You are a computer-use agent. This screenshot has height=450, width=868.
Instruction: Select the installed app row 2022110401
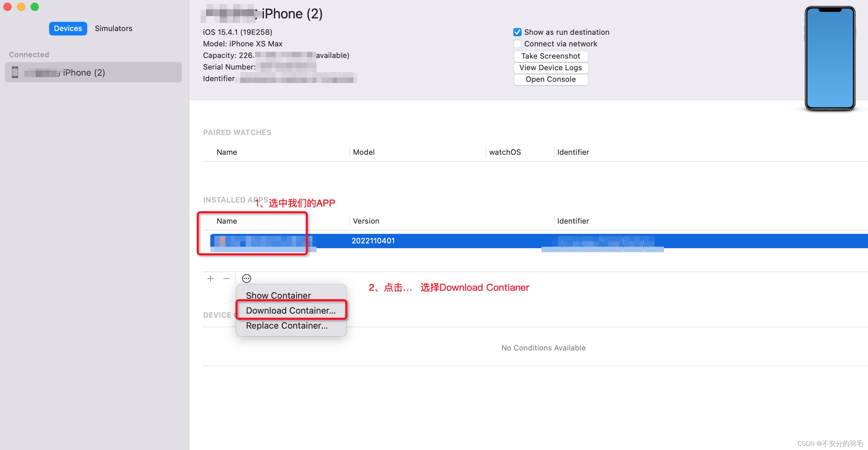point(373,241)
